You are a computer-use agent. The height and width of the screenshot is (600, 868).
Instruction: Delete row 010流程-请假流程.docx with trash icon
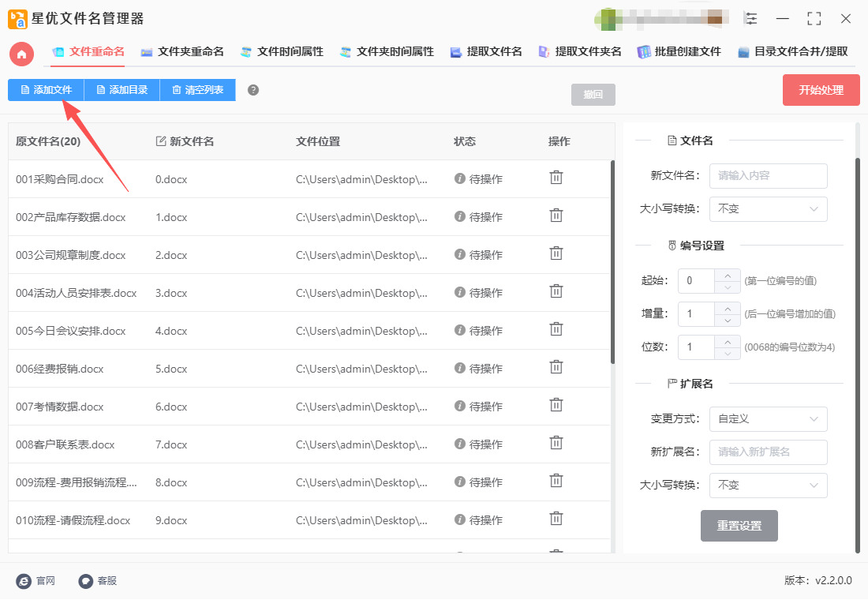point(556,519)
